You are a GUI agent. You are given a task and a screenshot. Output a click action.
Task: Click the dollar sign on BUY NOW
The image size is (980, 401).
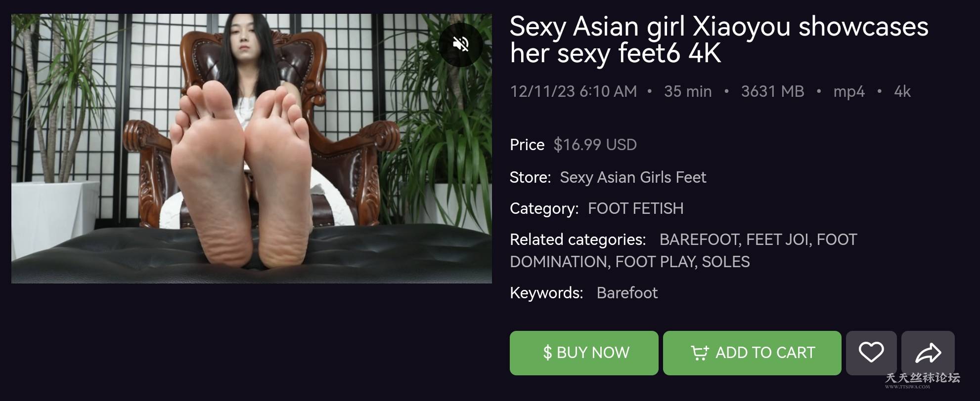click(547, 353)
